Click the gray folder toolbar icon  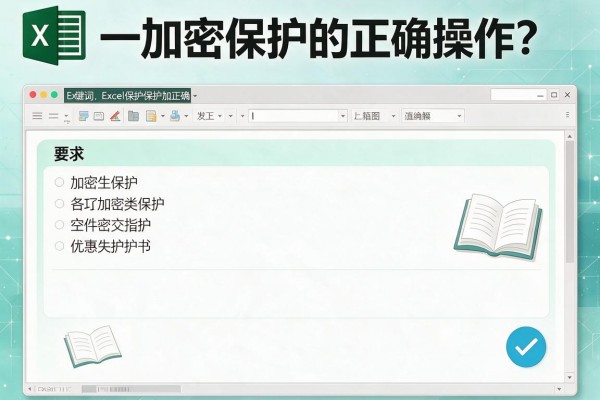click(x=133, y=116)
